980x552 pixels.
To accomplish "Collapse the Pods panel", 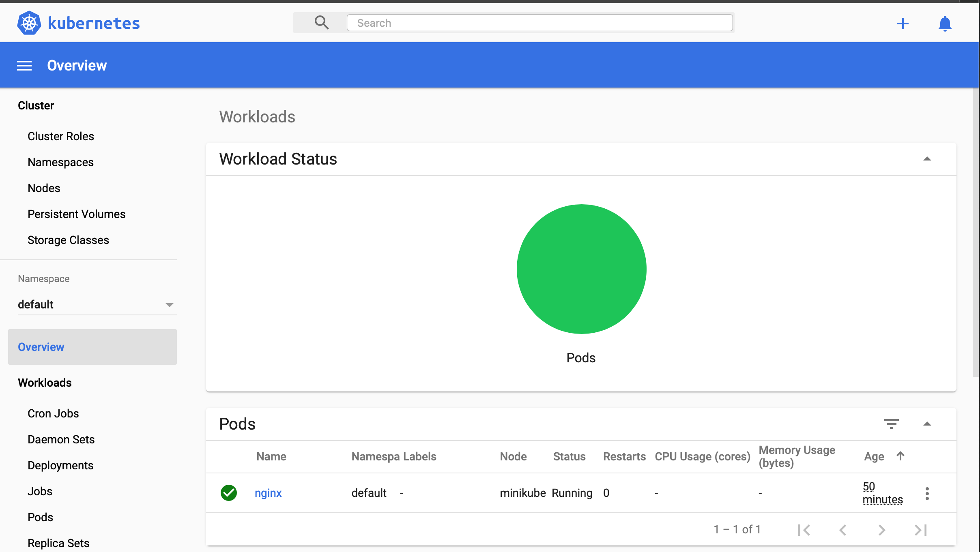I will point(928,424).
